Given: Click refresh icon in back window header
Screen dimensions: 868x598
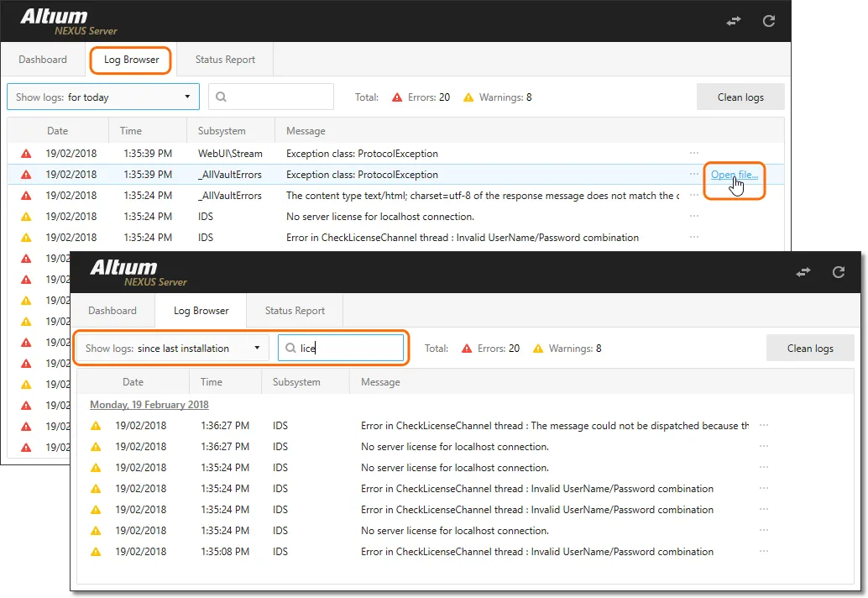Looking at the screenshot, I should click(768, 21).
